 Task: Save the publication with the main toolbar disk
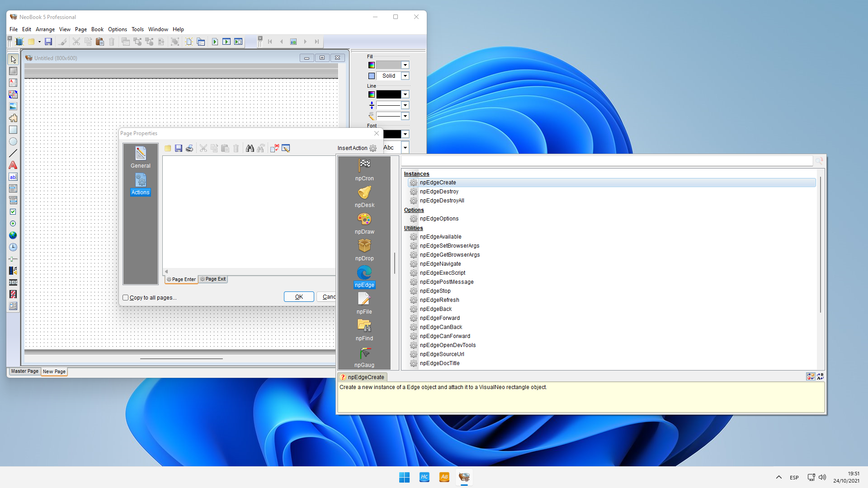pos(48,42)
